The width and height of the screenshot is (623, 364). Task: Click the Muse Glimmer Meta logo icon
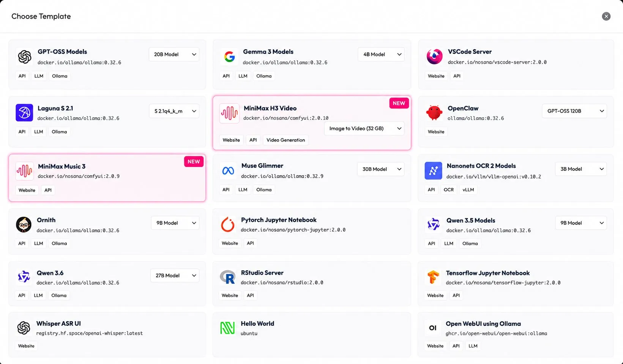pyautogui.click(x=228, y=171)
